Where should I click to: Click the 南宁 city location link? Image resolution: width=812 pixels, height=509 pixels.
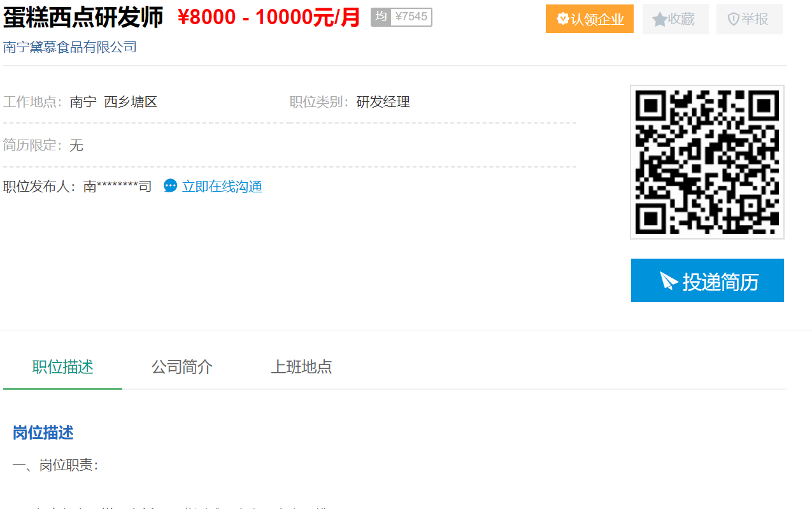pyautogui.click(x=83, y=102)
